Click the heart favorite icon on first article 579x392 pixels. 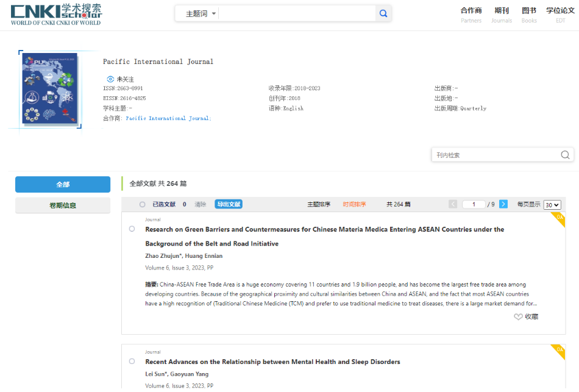tap(518, 317)
